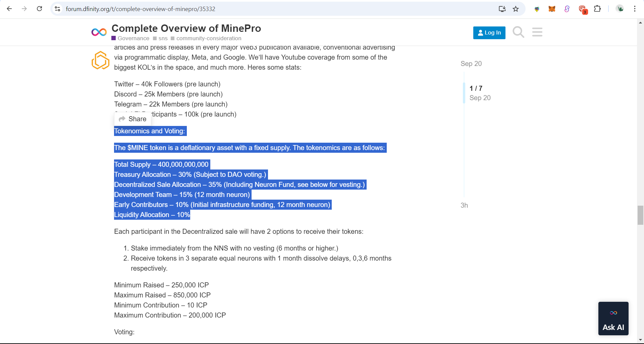Click the browser forward arrow
This screenshot has width=644, height=344.
[24, 9]
